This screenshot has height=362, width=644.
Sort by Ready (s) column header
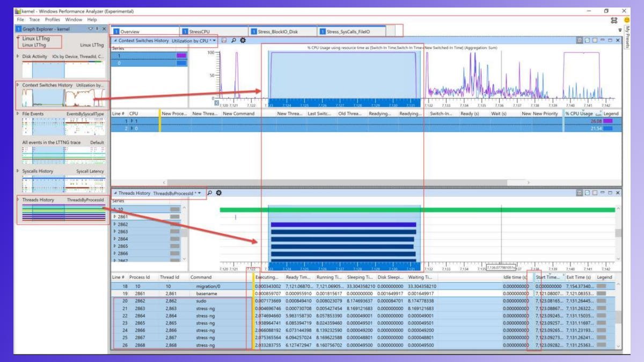(x=470, y=114)
